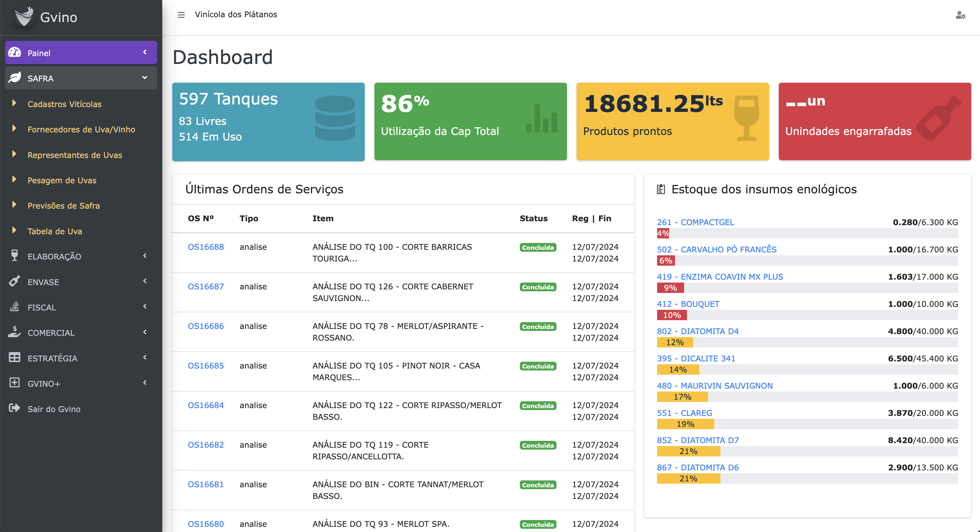This screenshot has width=980, height=532.
Task: Open service order OS16681
Action: tap(206, 484)
